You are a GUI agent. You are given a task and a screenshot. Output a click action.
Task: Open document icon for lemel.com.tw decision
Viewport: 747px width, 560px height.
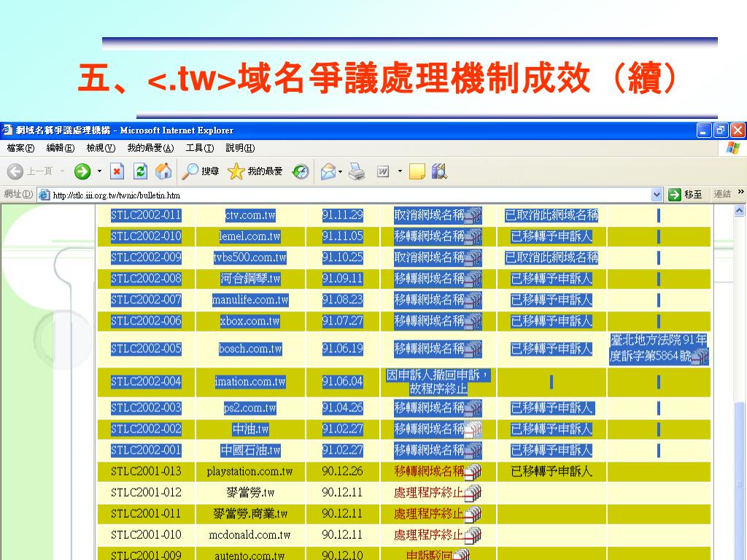tap(473, 237)
